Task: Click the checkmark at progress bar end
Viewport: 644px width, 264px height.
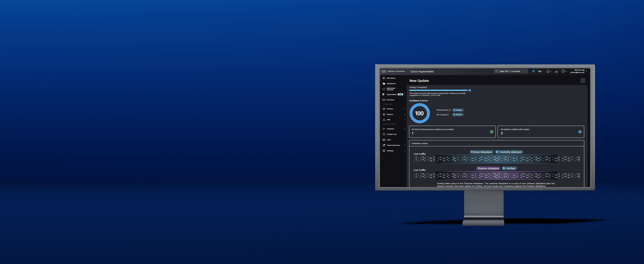Action: point(470,90)
